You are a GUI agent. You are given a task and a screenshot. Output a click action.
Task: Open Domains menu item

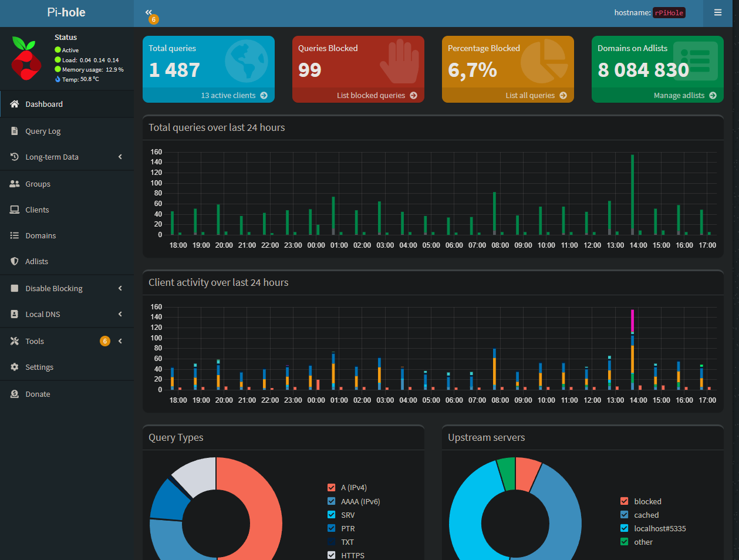pyautogui.click(x=67, y=235)
